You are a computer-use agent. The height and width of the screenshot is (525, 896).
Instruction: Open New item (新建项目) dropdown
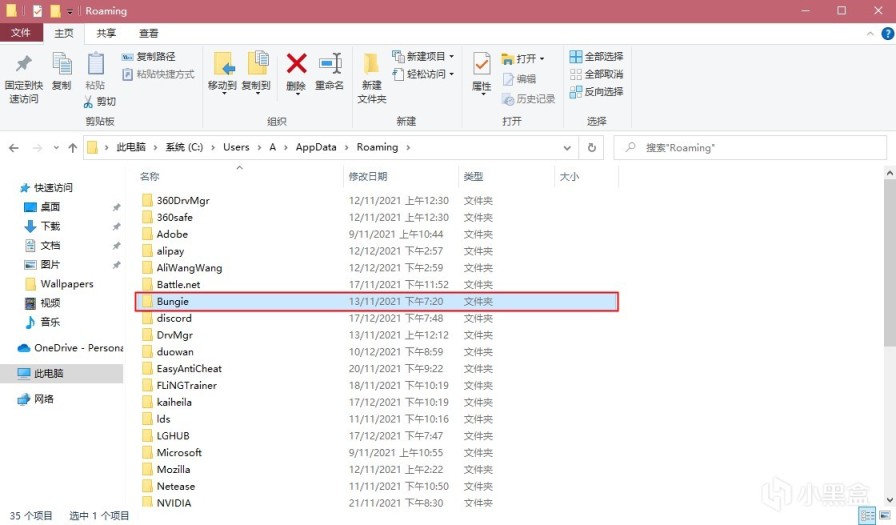coord(423,56)
